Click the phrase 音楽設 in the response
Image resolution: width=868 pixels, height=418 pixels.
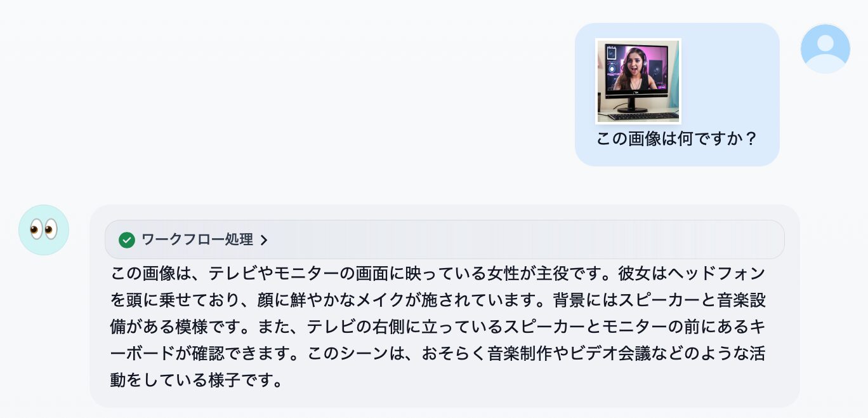(x=741, y=300)
